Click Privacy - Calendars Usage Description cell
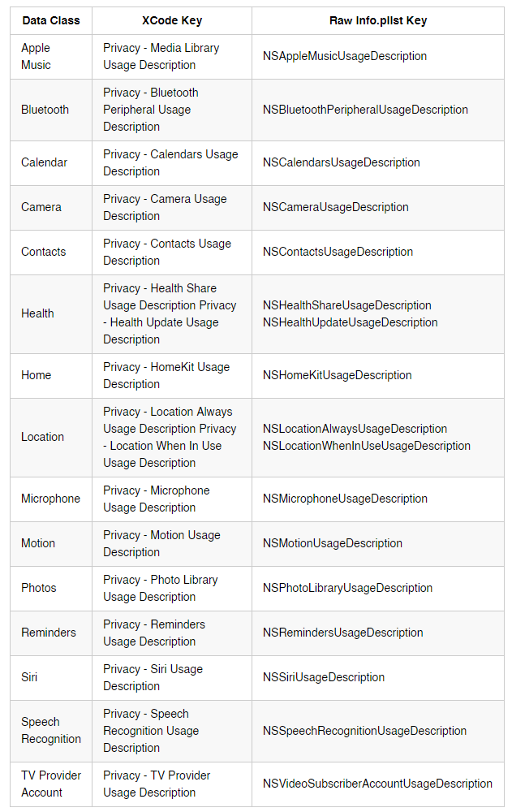 [x=171, y=162]
